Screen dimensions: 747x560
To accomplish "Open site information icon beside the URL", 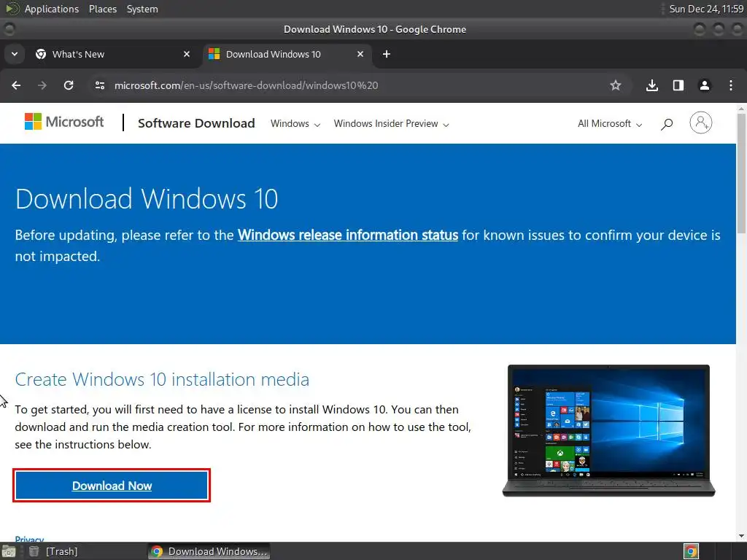I will point(99,85).
